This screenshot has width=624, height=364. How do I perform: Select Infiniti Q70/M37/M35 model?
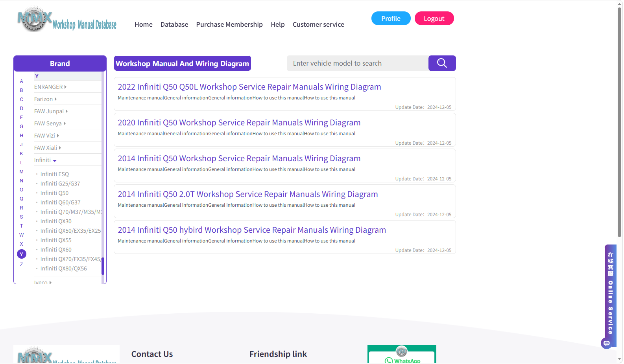click(x=71, y=212)
